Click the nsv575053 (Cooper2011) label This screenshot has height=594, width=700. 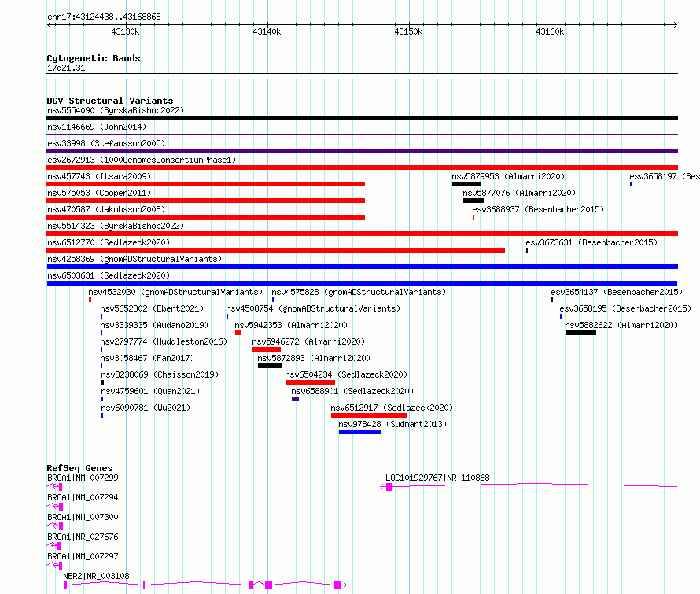click(99, 193)
